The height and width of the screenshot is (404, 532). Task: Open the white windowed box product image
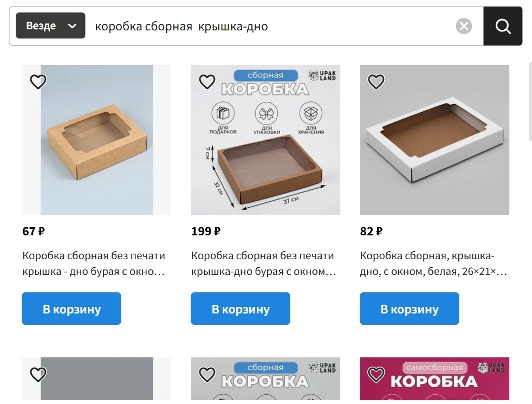434,140
